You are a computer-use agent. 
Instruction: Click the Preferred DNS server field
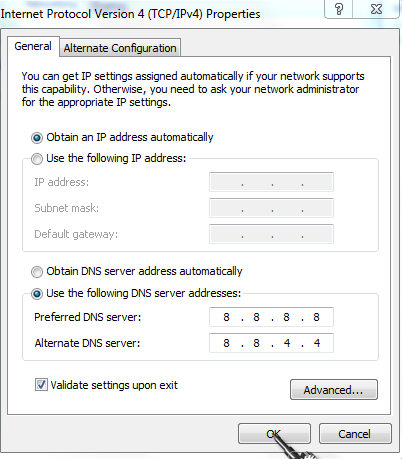click(271, 317)
